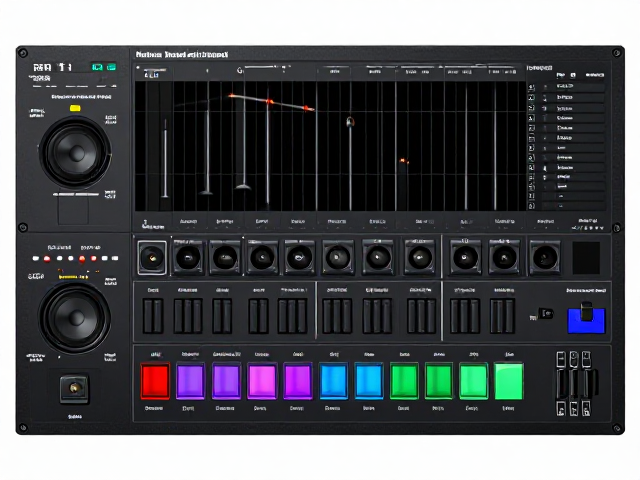This screenshot has width=640, height=480.
Task: Toggle the right green indicator at top left
Action: (x=111, y=67)
